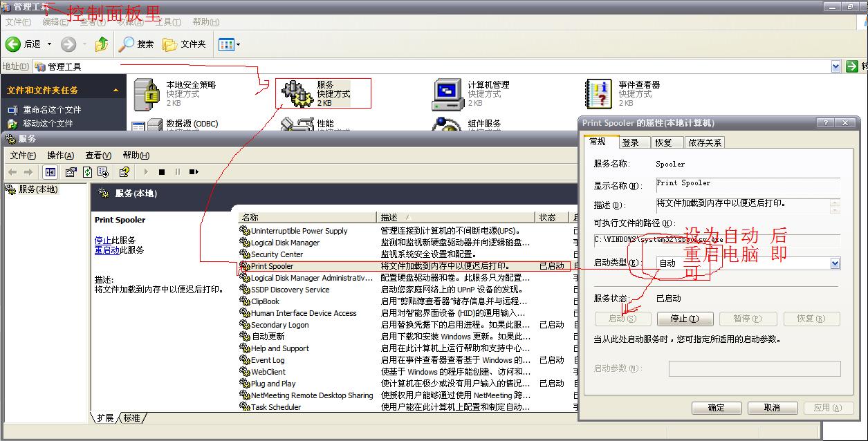Open 搜索 (Search) in Explorer toolbar
The width and height of the screenshot is (868, 441).
pos(136,44)
